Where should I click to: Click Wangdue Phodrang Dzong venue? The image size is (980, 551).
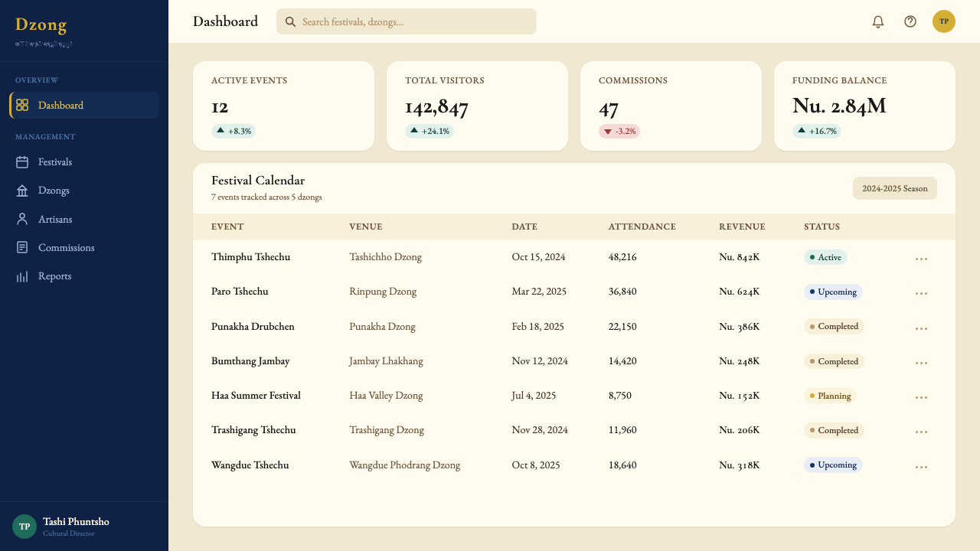[405, 465]
